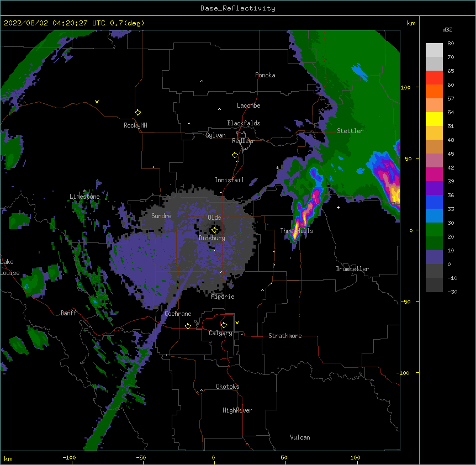Pick the blue 36 dBZ legend swatch
Image resolution: width=476 pixels, height=465 pixels.
point(434,202)
